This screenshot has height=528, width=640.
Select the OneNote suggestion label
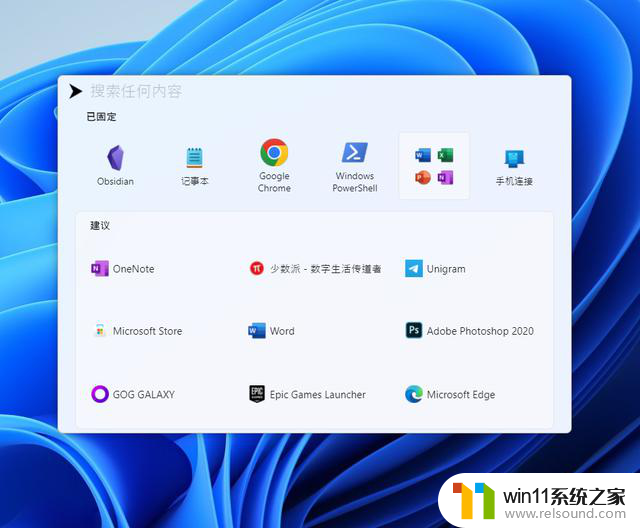point(133,269)
